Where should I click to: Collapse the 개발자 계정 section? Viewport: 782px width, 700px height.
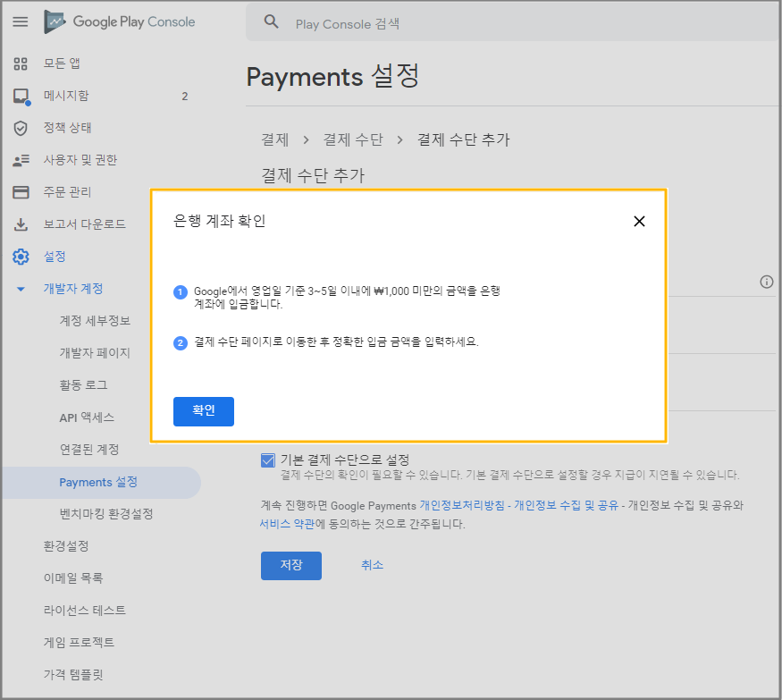click(x=21, y=289)
